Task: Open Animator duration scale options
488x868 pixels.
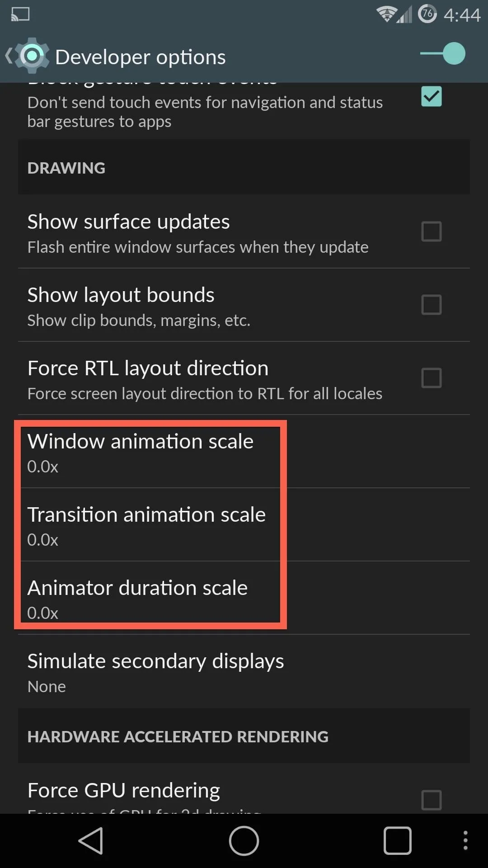Action: click(244, 598)
